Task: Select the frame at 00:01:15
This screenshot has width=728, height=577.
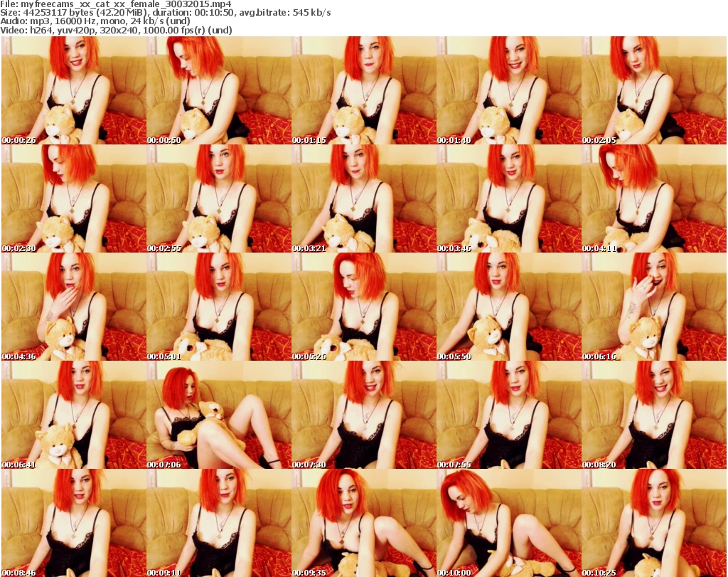Action: coord(363,90)
